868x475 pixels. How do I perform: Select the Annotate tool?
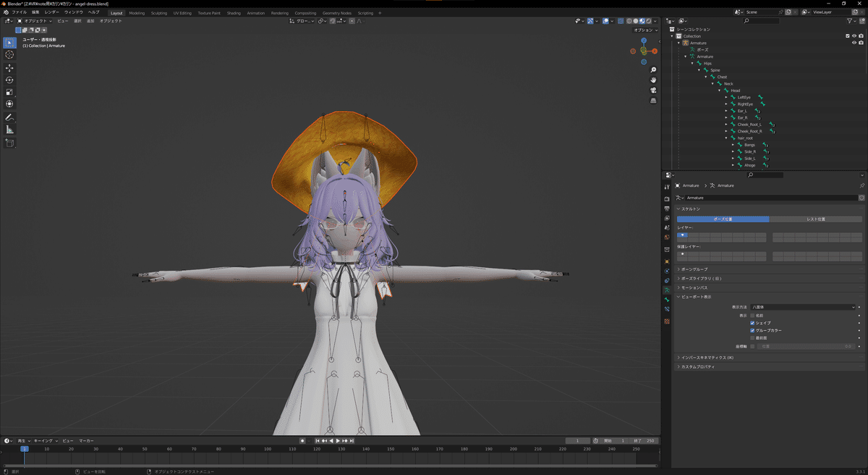[x=9, y=117]
